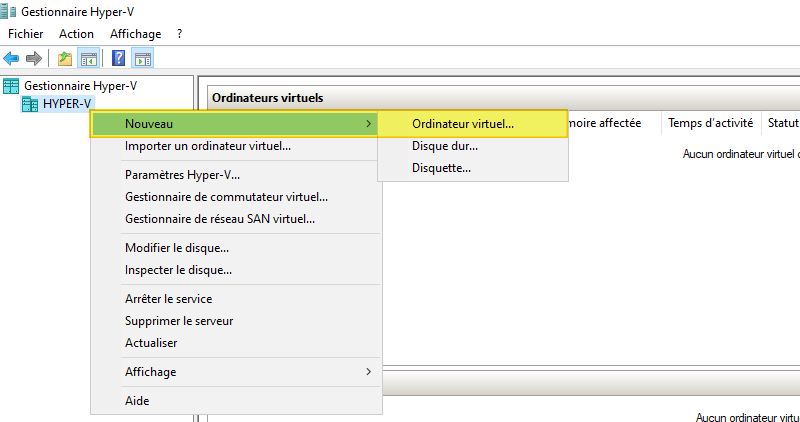Open the Action menu

point(76,34)
